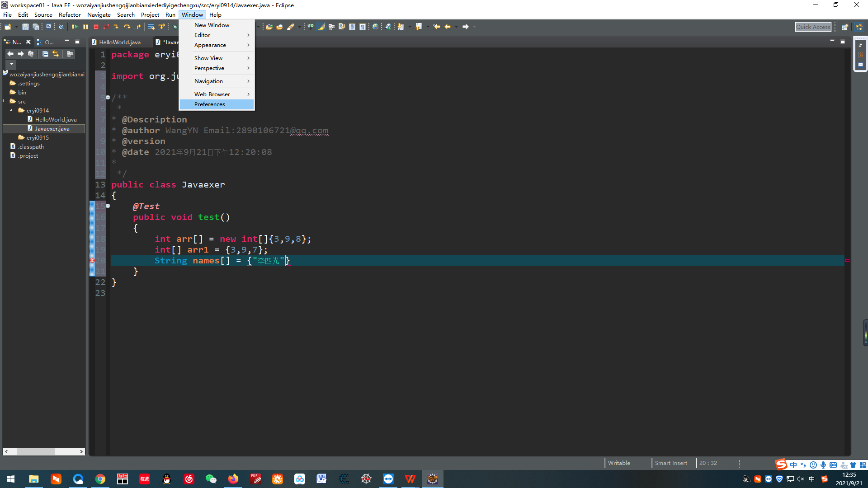The width and height of the screenshot is (868, 488).
Task: Click the Quick Access search field
Action: [813, 27]
